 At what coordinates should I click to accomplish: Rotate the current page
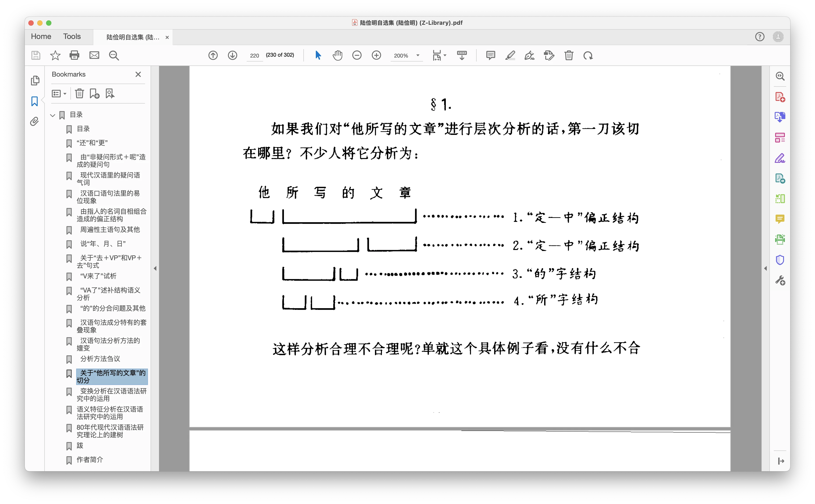tap(588, 55)
